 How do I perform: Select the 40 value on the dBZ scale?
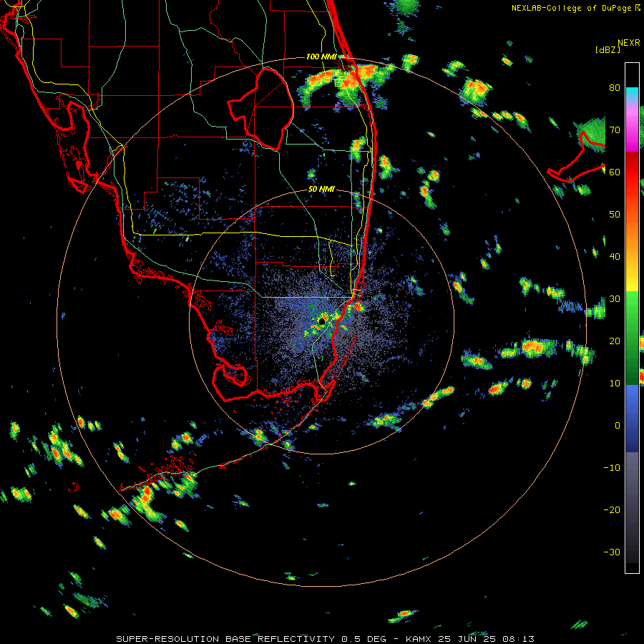pos(615,257)
